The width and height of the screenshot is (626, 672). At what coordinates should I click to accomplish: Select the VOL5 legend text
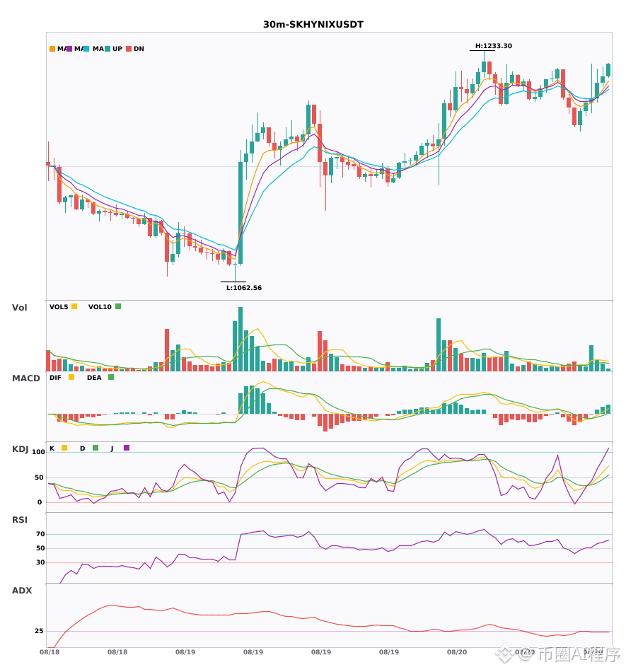pos(59,307)
